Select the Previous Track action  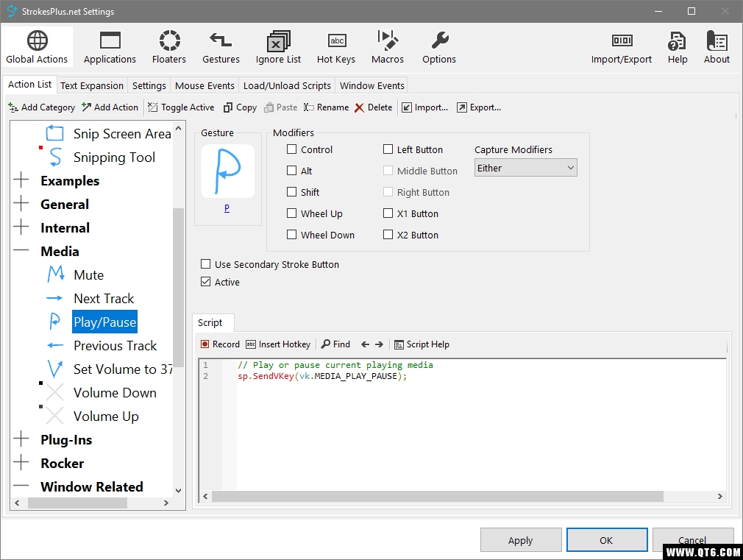(115, 346)
